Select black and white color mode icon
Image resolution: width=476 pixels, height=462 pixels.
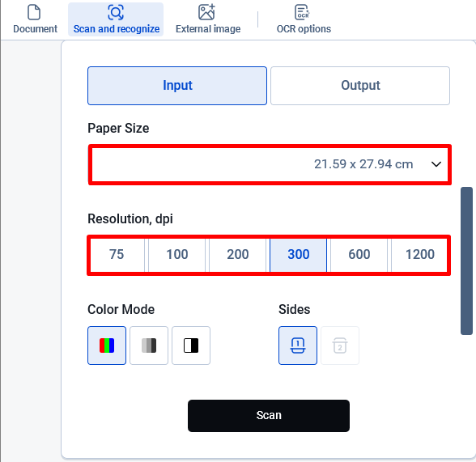tap(191, 345)
